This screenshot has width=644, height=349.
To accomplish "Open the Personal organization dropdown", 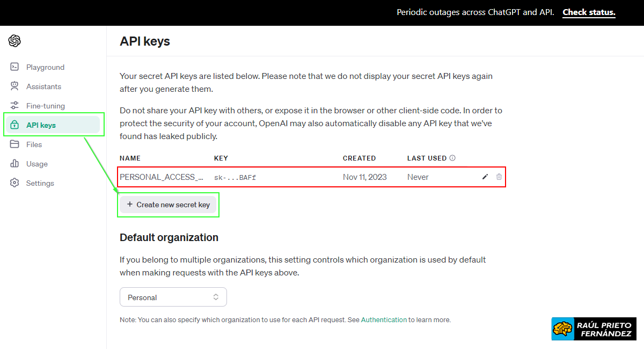I will [x=173, y=297].
